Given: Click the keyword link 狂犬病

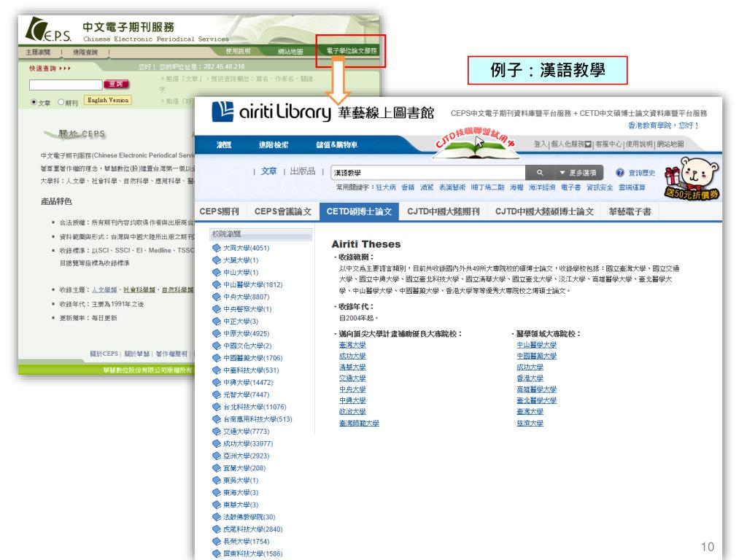Looking at the screenshot, I should tap(385, 187).
